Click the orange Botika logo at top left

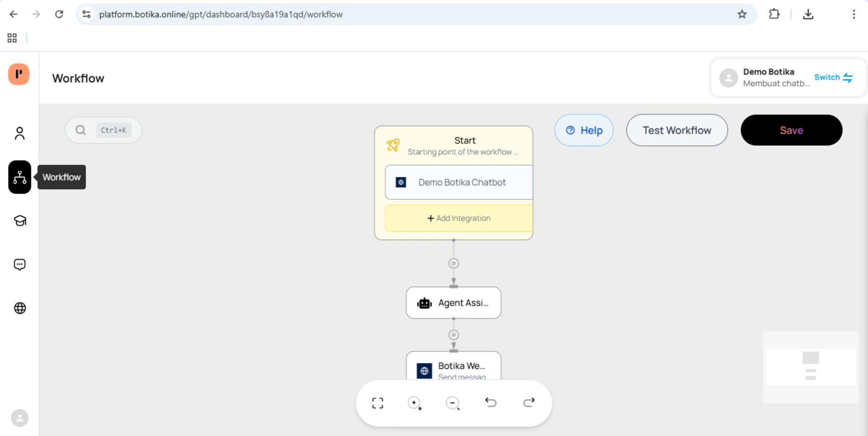[19, 74]
